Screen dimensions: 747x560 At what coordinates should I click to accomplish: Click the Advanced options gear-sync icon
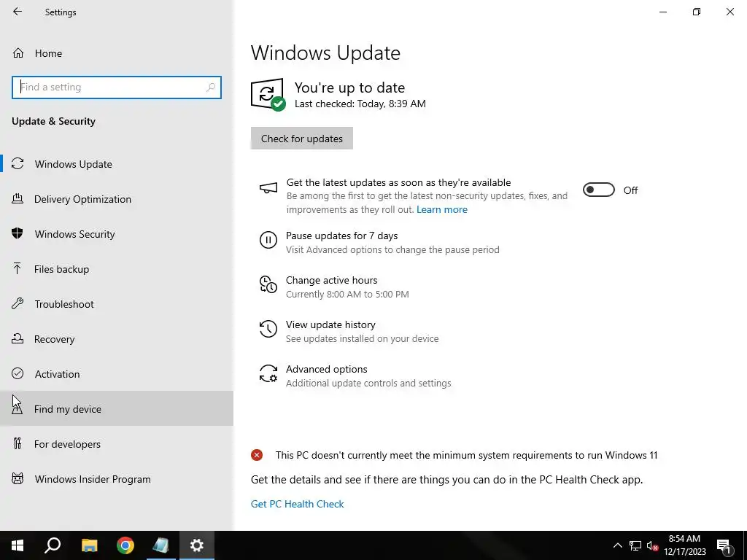(268, 373)
